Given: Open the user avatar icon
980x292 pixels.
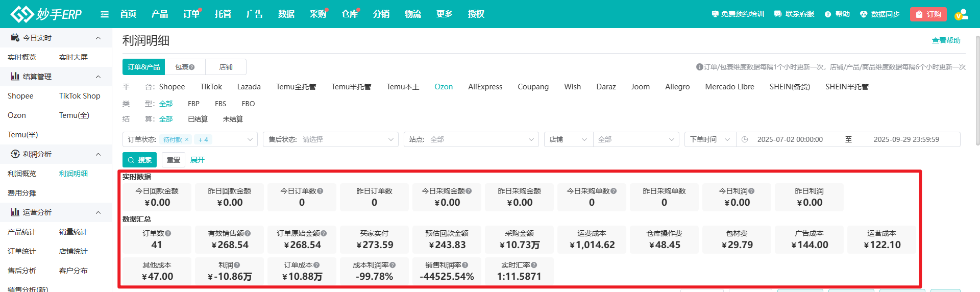Looking at the screenshot, I should (961, 14).
